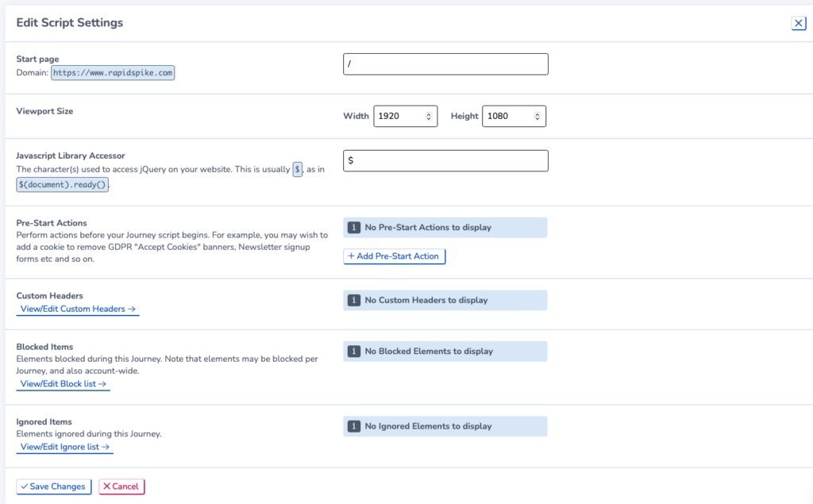This screenshot has width=813, height=504.
Task: Click the No Blocked Elements to display notice
Action: coord(445,352)
